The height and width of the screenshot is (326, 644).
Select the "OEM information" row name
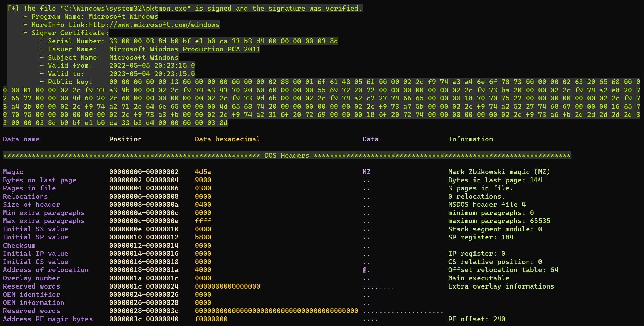[34, 303]
